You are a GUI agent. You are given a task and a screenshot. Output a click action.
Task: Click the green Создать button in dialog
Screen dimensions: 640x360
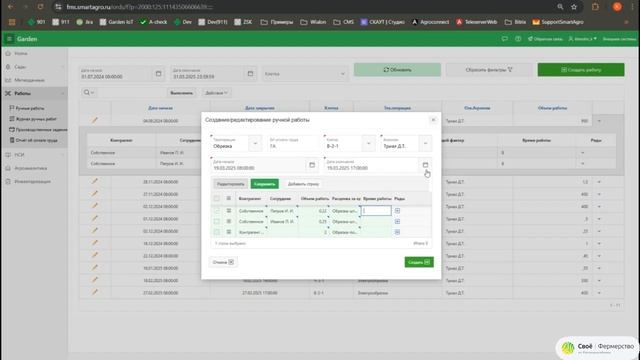[x=419, y=262]
